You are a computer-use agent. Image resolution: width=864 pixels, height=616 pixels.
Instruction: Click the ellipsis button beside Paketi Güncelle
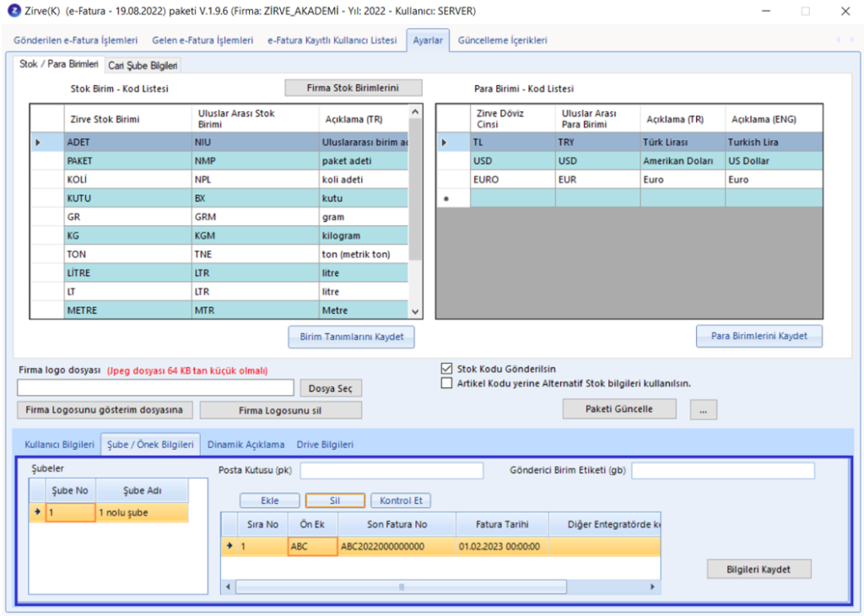(x=704, y=410)
